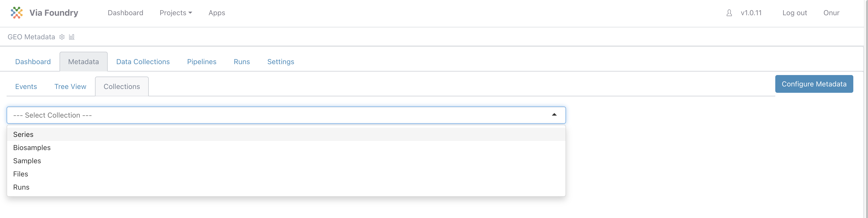Click the Select Collection field
This screenshot has height=218, width=868.
point(286,115)
